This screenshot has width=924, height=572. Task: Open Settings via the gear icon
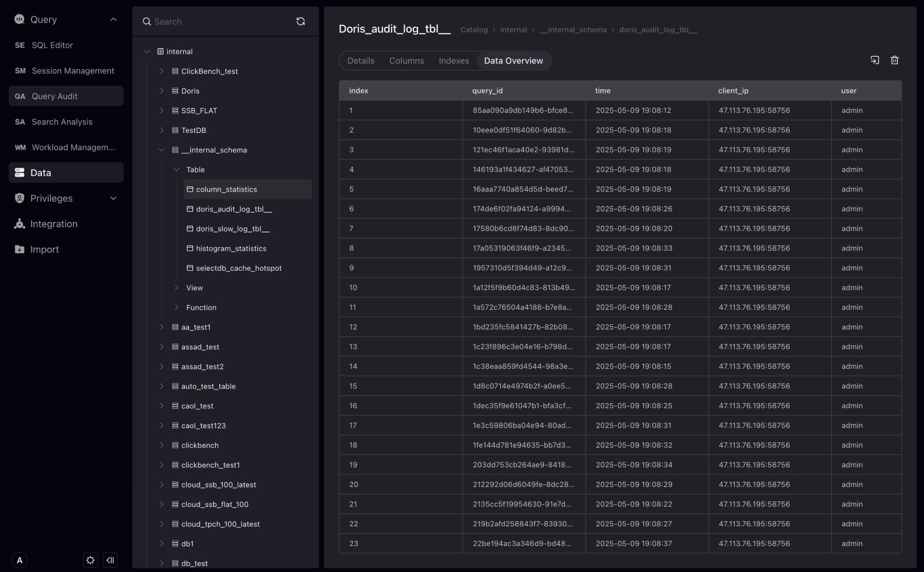coord(90,560)
